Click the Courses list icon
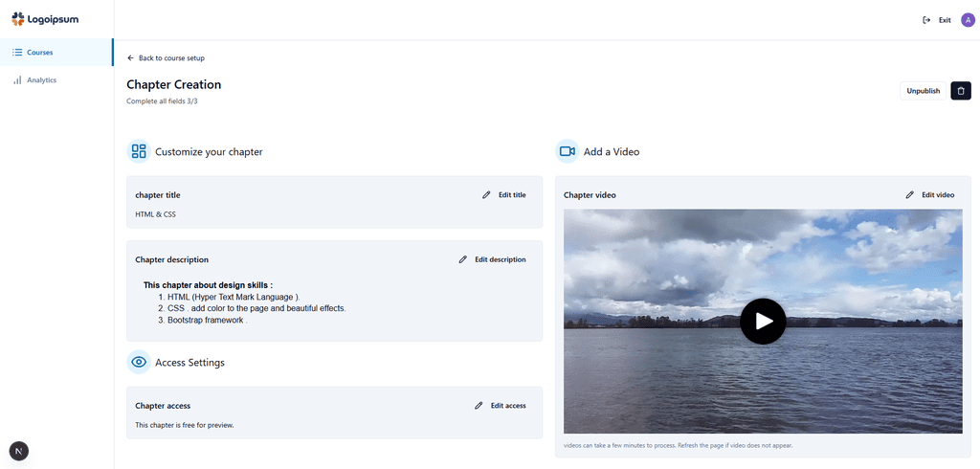 click(17, 53)
